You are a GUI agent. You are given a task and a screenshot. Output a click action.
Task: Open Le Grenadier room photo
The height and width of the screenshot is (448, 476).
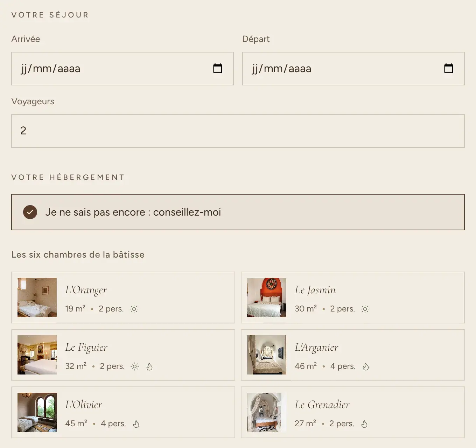[x=267, y=412]
